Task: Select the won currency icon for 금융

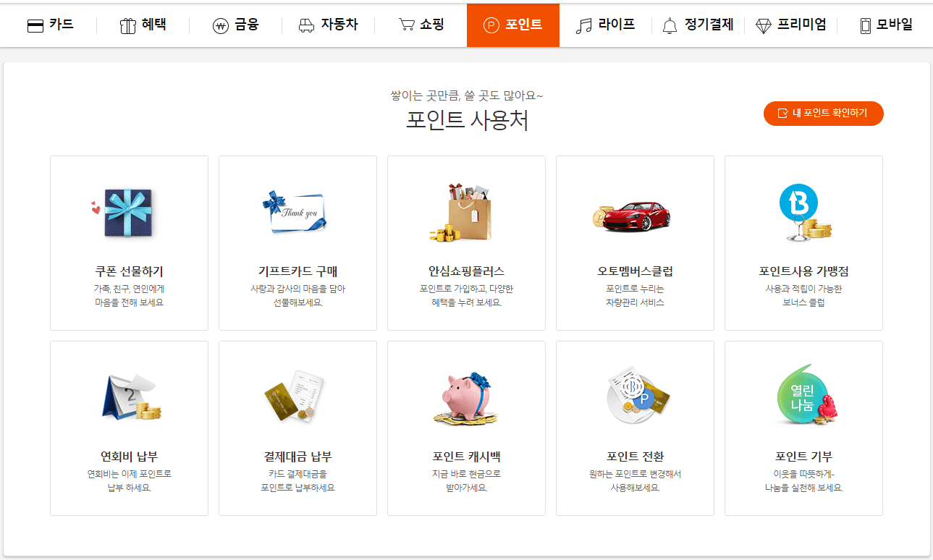Action: click(219, 24)
